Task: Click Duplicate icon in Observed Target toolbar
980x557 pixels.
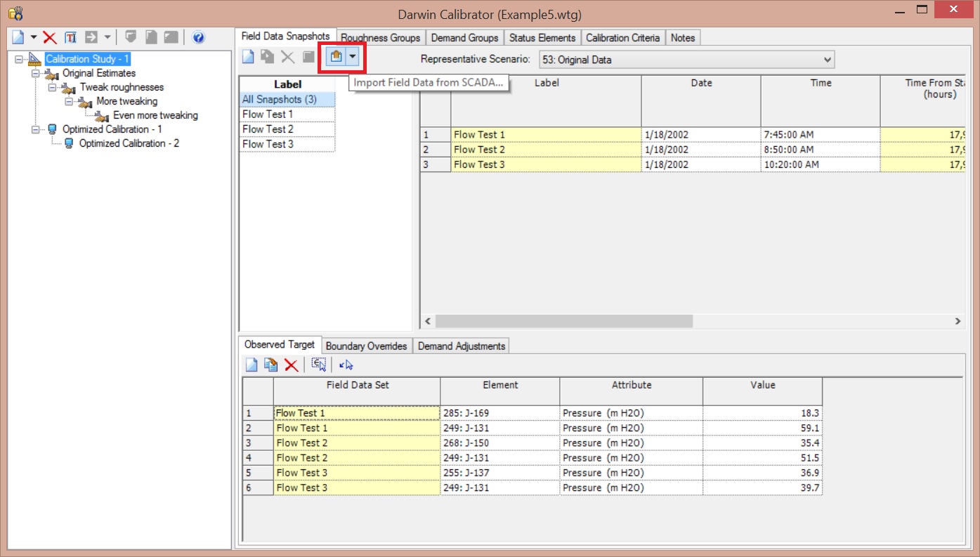Action: point(270,365)
